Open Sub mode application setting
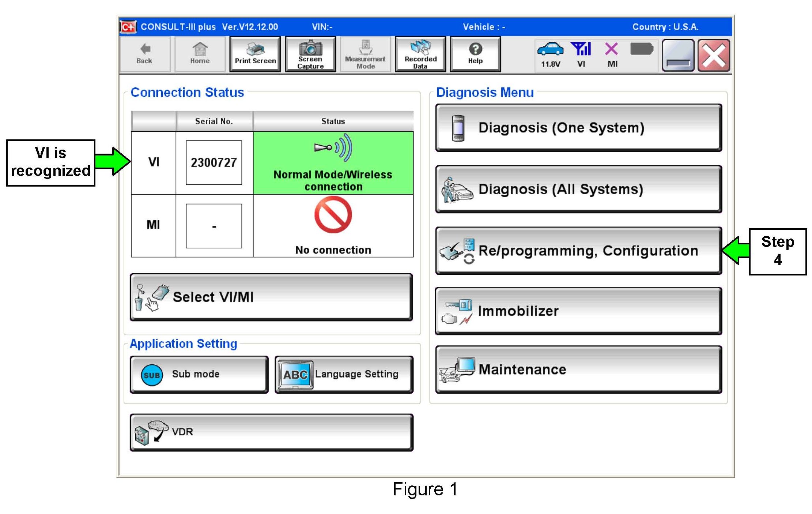The width and height of the screenshot is (812, 514). pos(199,374)
